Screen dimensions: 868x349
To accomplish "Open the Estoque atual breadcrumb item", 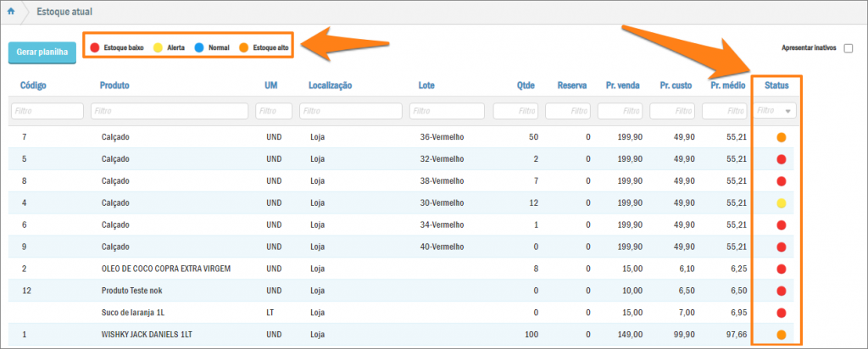I will tap(64, 13).
